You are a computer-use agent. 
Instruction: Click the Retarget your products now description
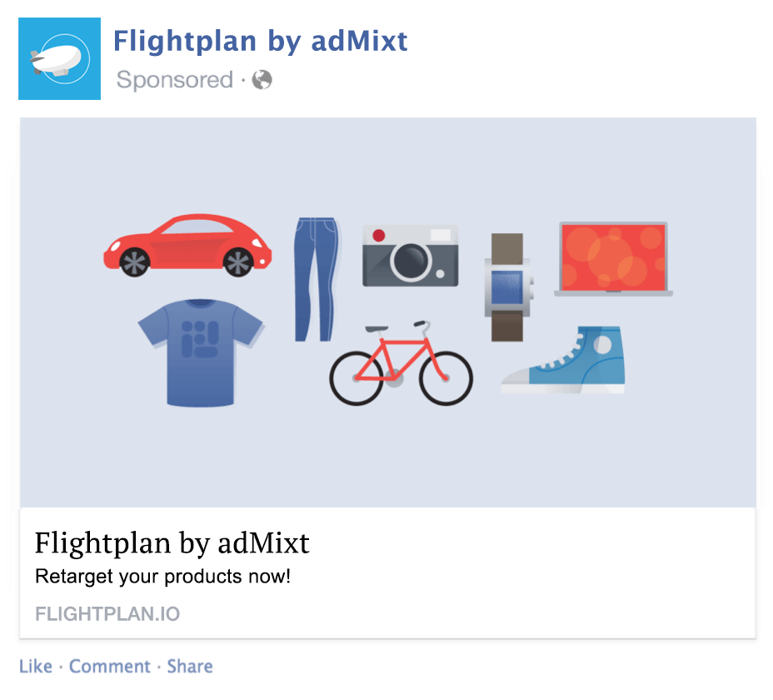click(162, 576)
